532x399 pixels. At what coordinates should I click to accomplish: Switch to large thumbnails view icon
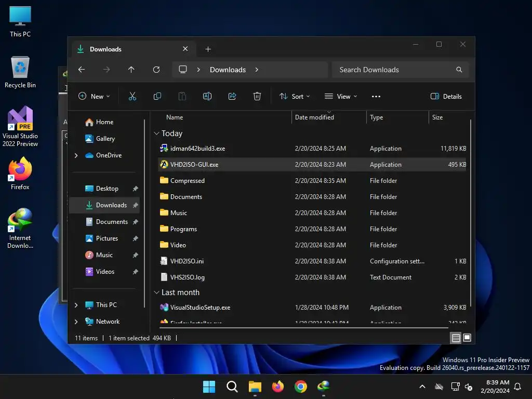click(467, 338)
